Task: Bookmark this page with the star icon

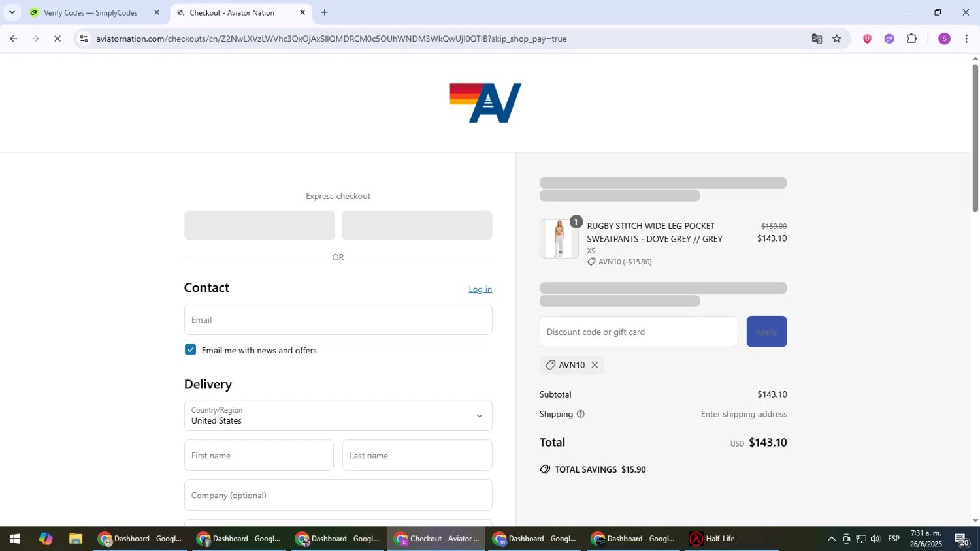Action: click(837, 39)
